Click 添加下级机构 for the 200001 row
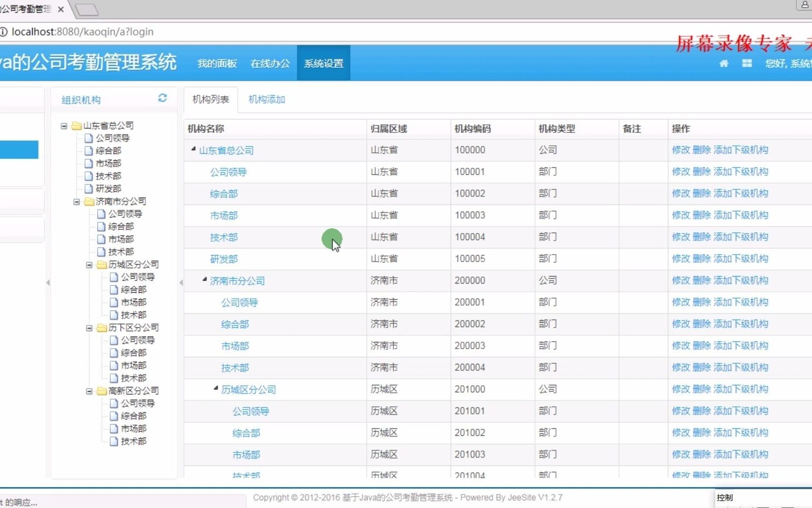Viewport: 812px width, 508px height. pyautogui.click(x=741, y=302)
